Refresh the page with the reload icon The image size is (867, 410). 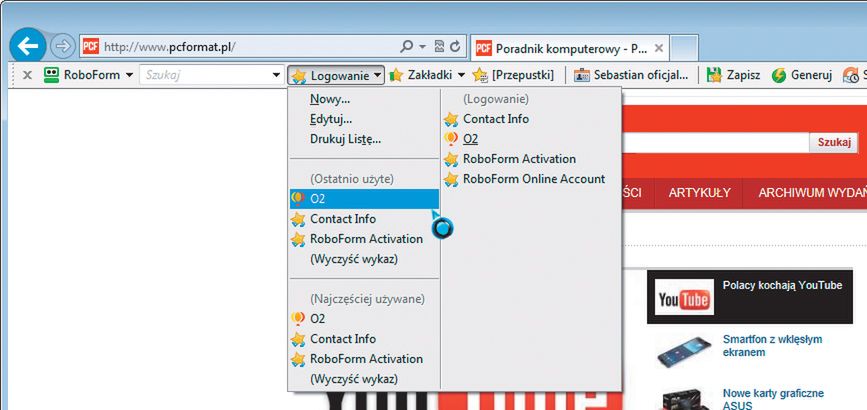[455, 46]
